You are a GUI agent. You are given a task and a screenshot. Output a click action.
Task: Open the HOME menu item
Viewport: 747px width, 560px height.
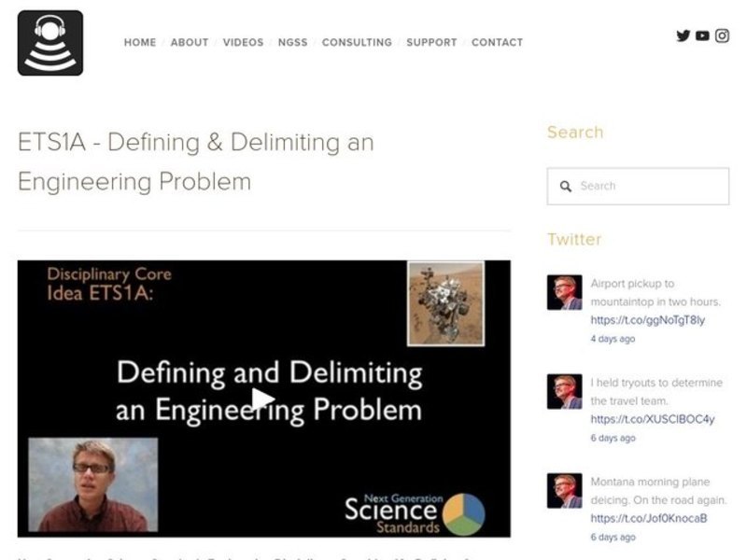140,42
